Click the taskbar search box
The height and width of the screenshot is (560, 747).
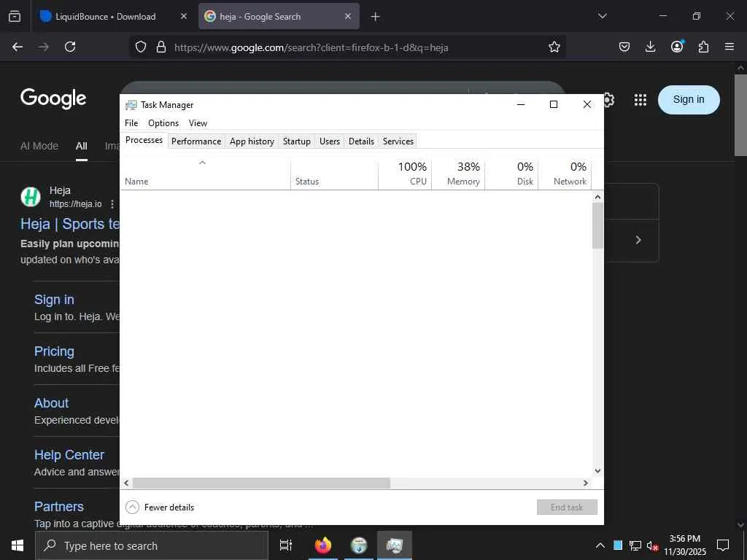[x=152, y=545]
